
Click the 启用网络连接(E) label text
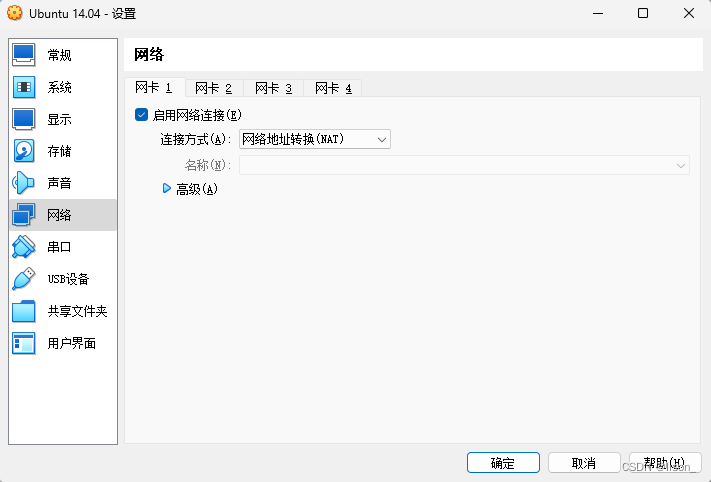(x=197, y=115)
